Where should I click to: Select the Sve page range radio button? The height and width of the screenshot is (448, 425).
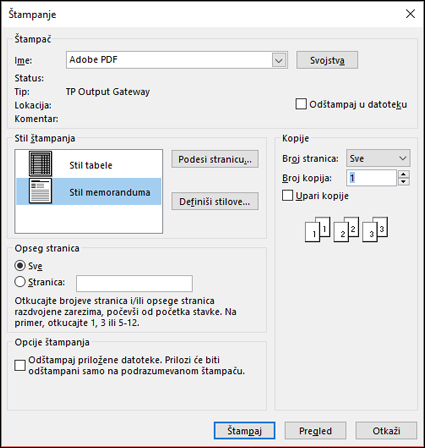20,266
